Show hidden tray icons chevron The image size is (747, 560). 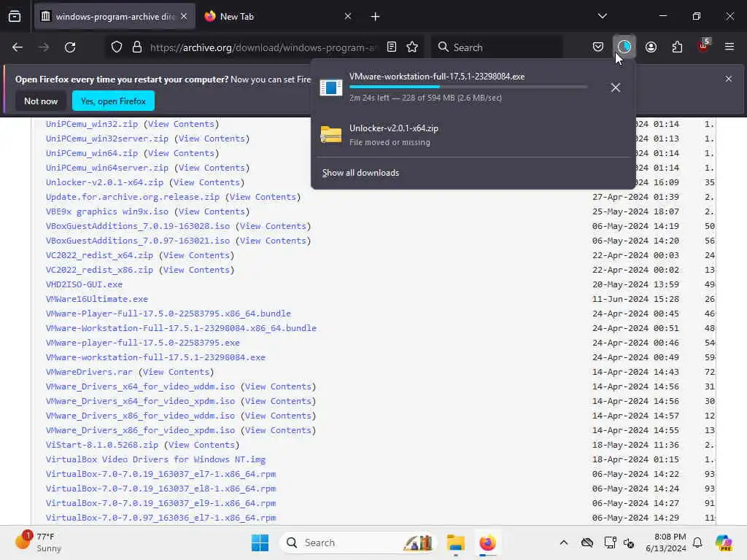[564, 542]
